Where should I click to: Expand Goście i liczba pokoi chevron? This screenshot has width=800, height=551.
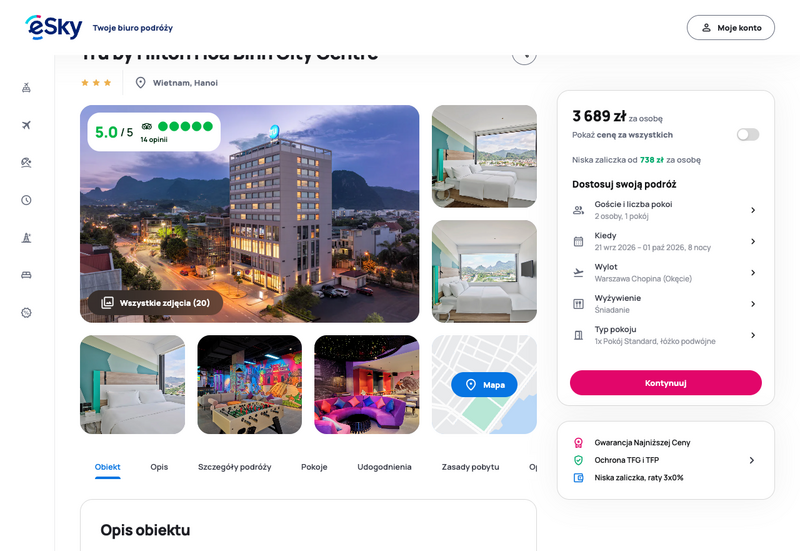pyautogui.click(x=753, y=210)
